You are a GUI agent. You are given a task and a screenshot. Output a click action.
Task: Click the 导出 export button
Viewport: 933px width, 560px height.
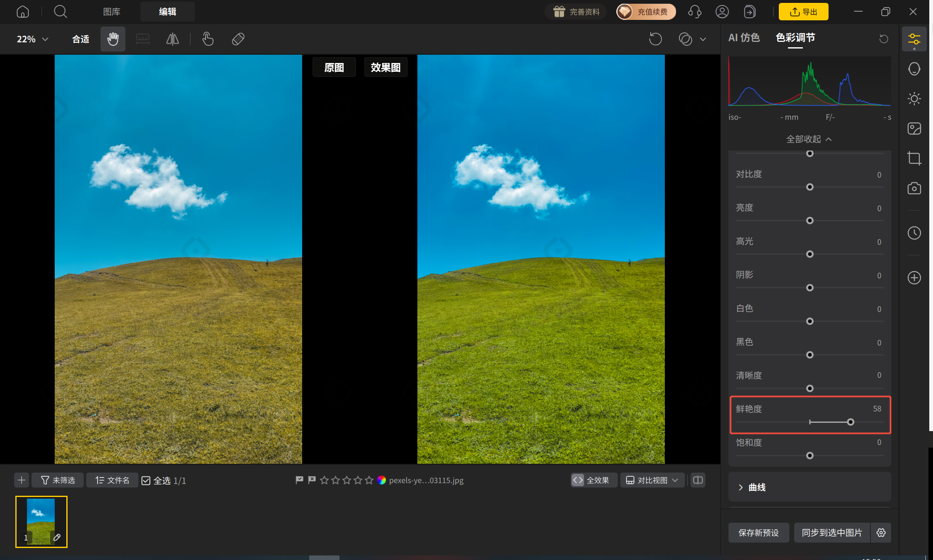point(803,12)
